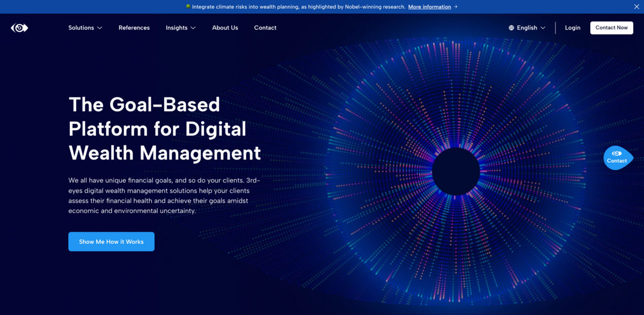Viewport: 644px width, 315px height.
Task: Click the lightbulb icon in the announcement banner
Action: tap(187, 6)
